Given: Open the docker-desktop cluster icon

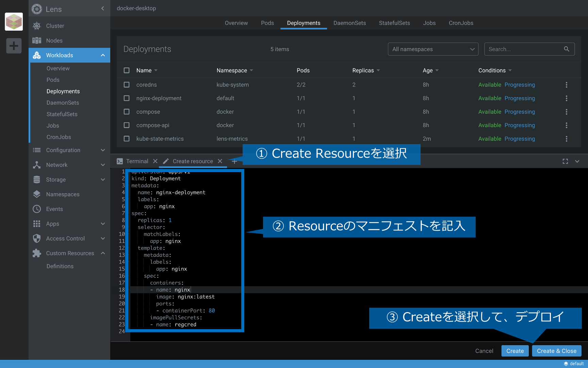Looking at the screenshot, I should (x=14, y=22).
